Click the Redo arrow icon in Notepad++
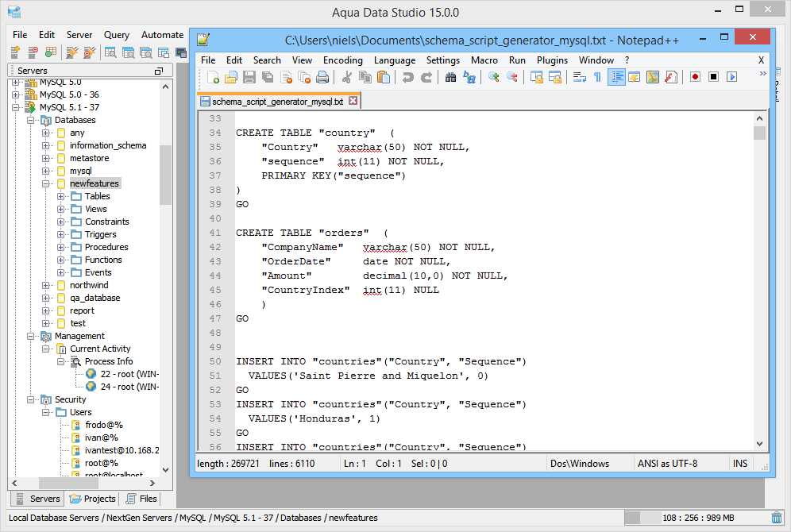The height and width of the screenshot is (532, 791). (x=426, y=77)
